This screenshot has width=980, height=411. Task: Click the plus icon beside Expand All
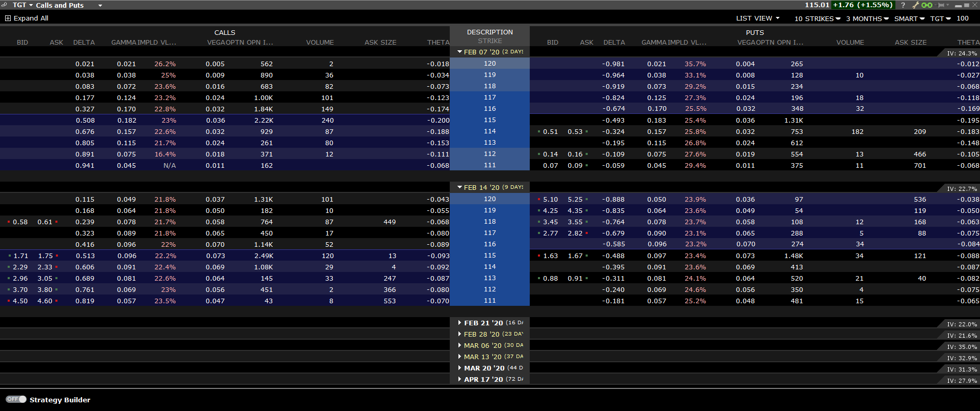tap(8, 18)
